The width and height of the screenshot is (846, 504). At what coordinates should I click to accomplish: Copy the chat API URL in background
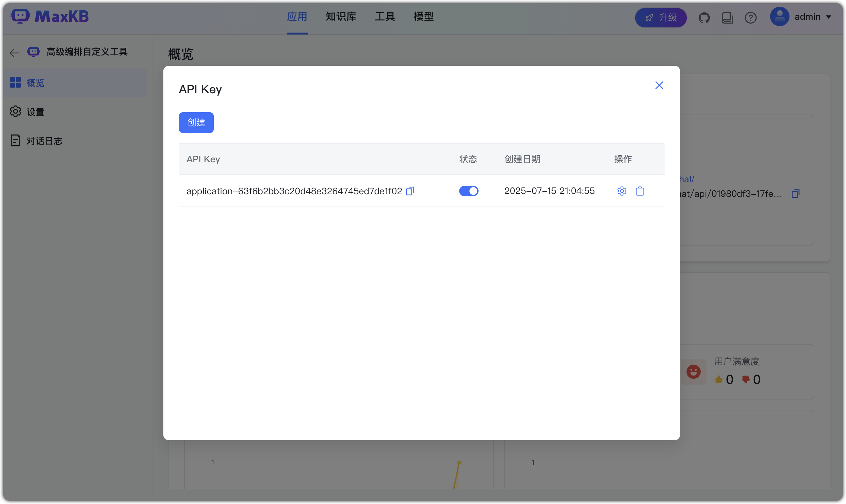click(x=795, y=194)
